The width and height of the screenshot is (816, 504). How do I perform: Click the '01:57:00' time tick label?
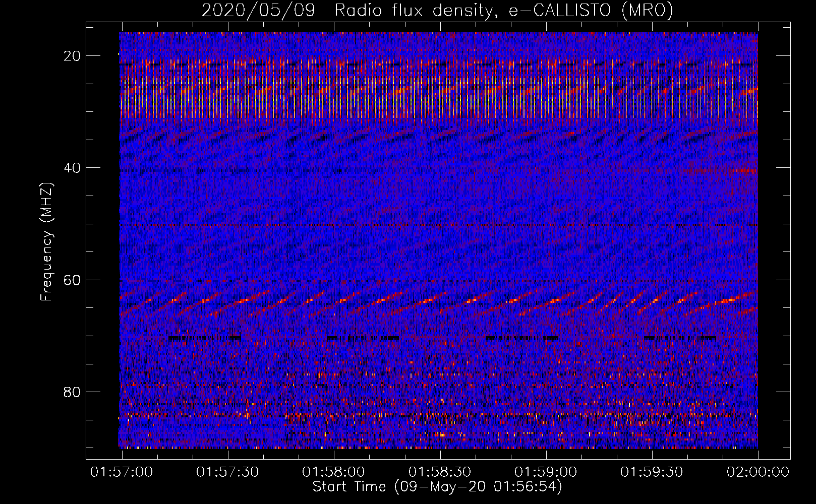(x=122, y=472)
